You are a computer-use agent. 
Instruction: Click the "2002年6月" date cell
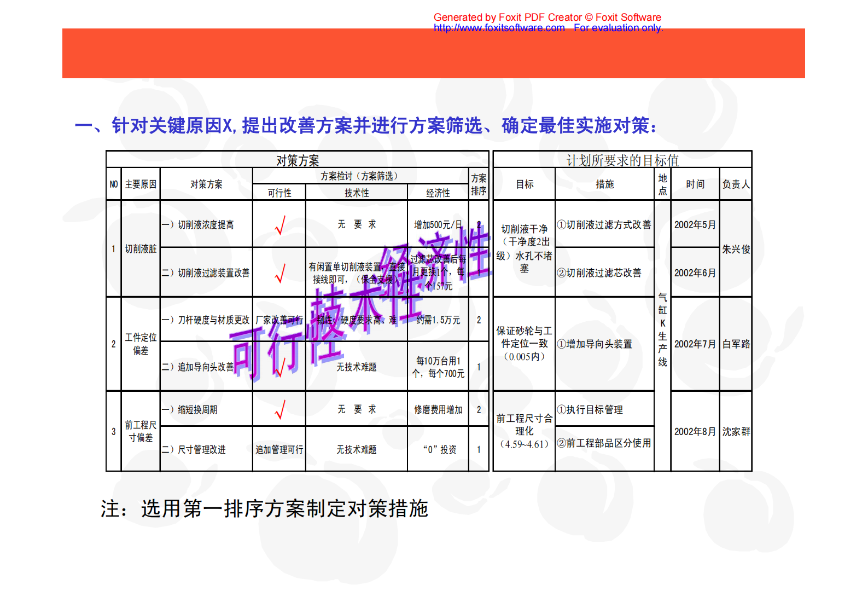(x=695, y=273)
